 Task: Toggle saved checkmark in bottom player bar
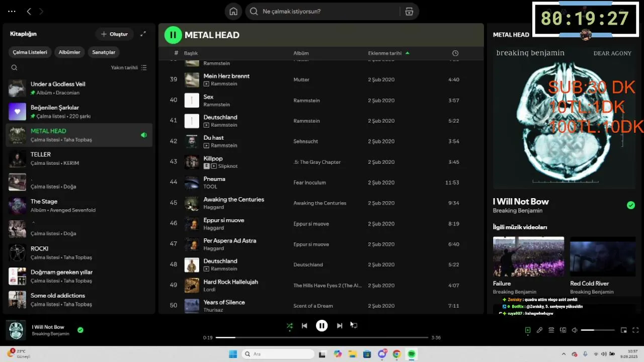(80, 330)
